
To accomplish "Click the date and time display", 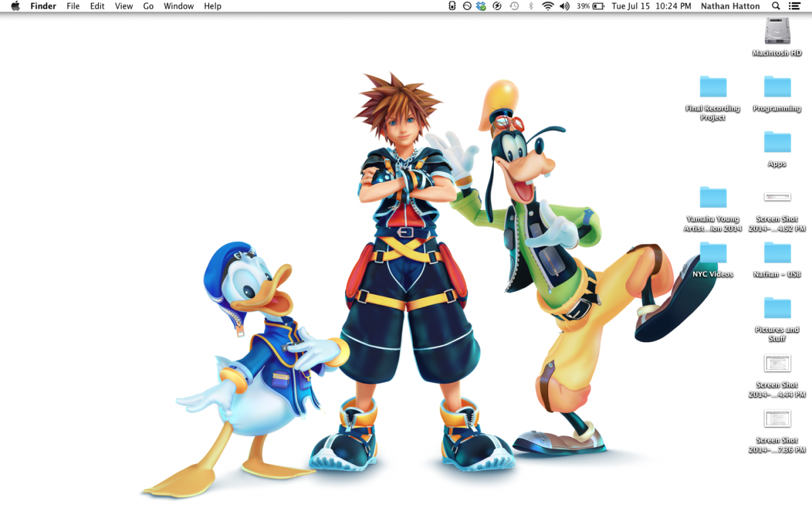I will point(651,6).
